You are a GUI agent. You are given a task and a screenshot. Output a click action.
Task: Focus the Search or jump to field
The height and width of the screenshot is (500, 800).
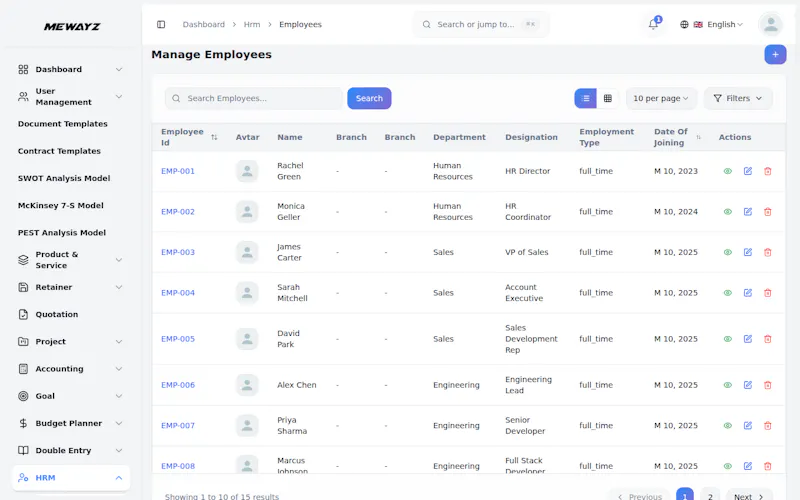(481, 24)
